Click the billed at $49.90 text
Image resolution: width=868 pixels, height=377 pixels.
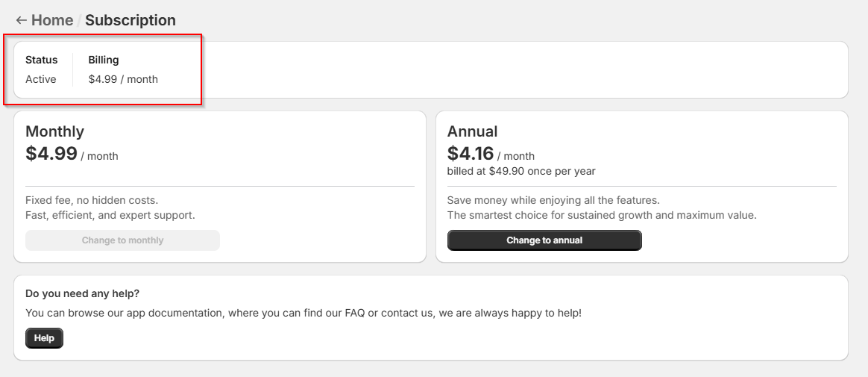point(521,171)
